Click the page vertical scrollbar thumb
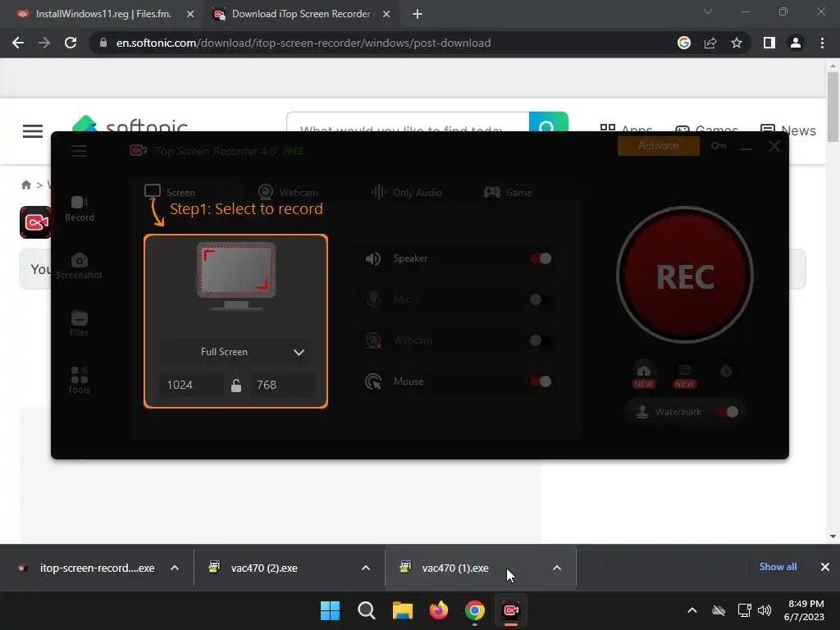The image size is (840, 630). click(833, 107)
